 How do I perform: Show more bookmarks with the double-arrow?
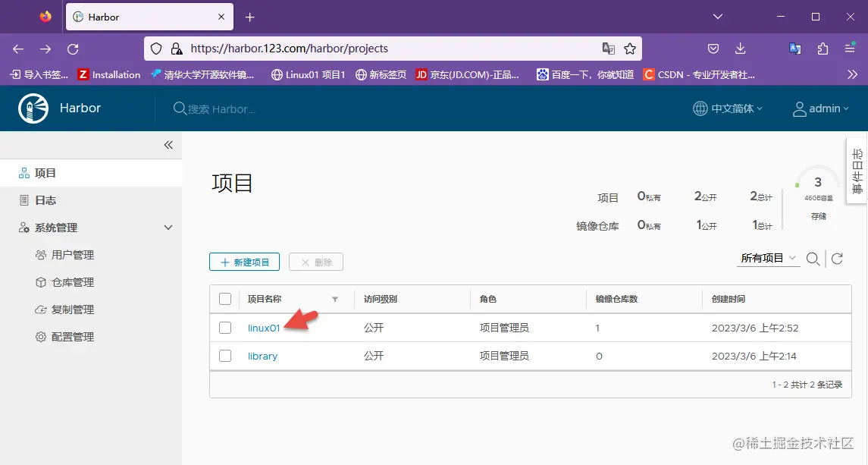point(853,75)
